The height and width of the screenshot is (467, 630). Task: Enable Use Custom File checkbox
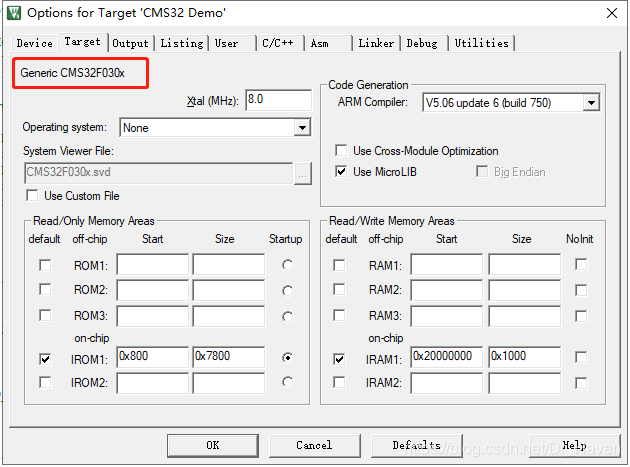(x=32, y=196)
